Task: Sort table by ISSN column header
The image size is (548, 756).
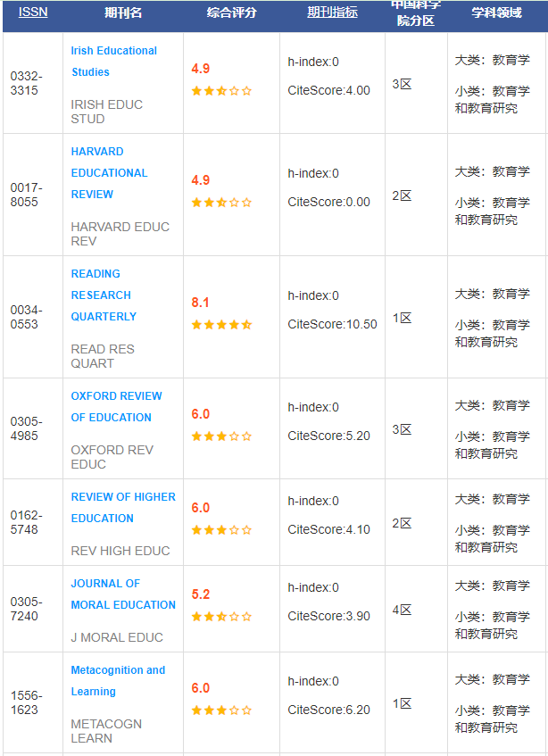Action: [x=33, y=12]
